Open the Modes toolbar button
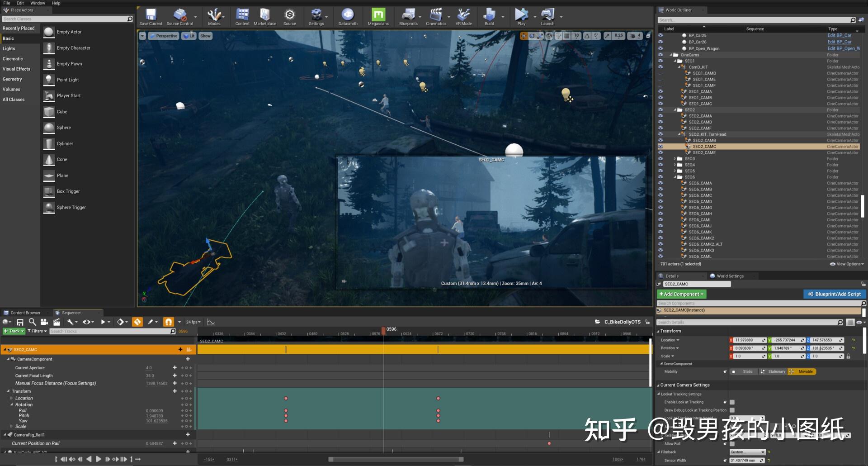Viewport: 868px width, 466px height. (214, 17)
